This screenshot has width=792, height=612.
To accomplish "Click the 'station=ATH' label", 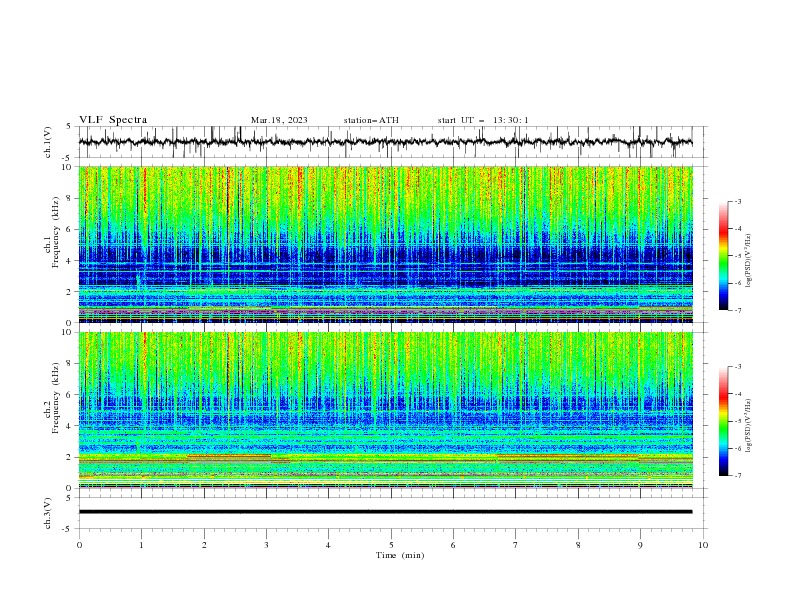I will tap(371, 120).
